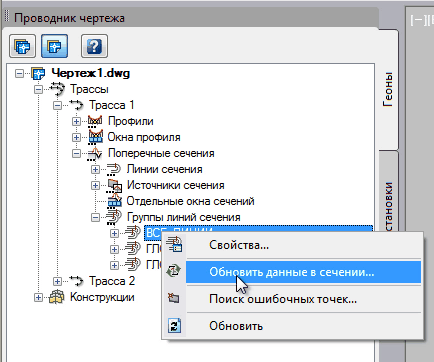Click the Проводник чертежа panel title
Screen dimensions: 434x362
(x=69, y=18)
